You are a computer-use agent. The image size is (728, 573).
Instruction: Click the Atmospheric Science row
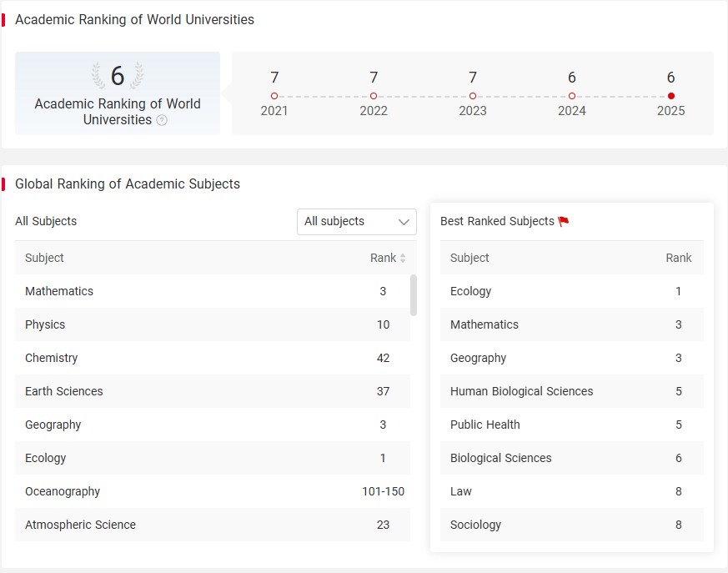click(213, 525)
